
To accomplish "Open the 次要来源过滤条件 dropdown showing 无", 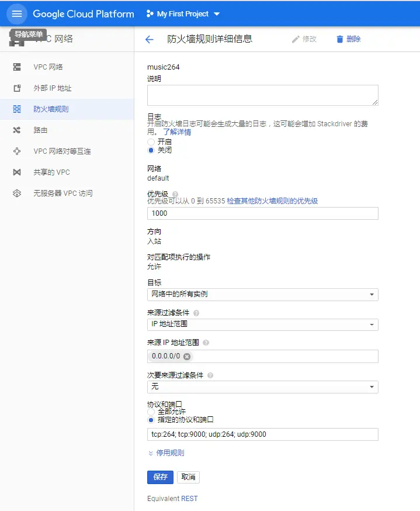I will (x=263, y=387).
